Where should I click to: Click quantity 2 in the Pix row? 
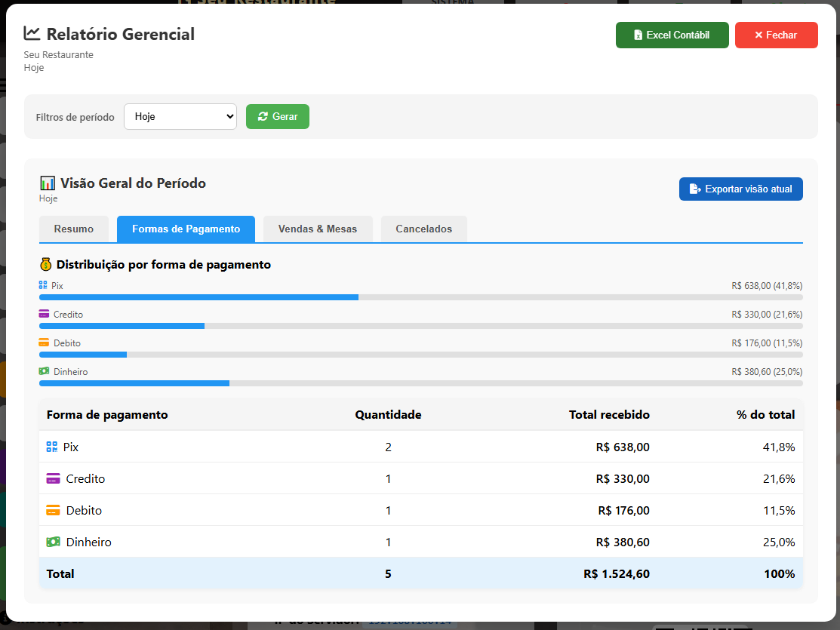click(x=388, y=447)
